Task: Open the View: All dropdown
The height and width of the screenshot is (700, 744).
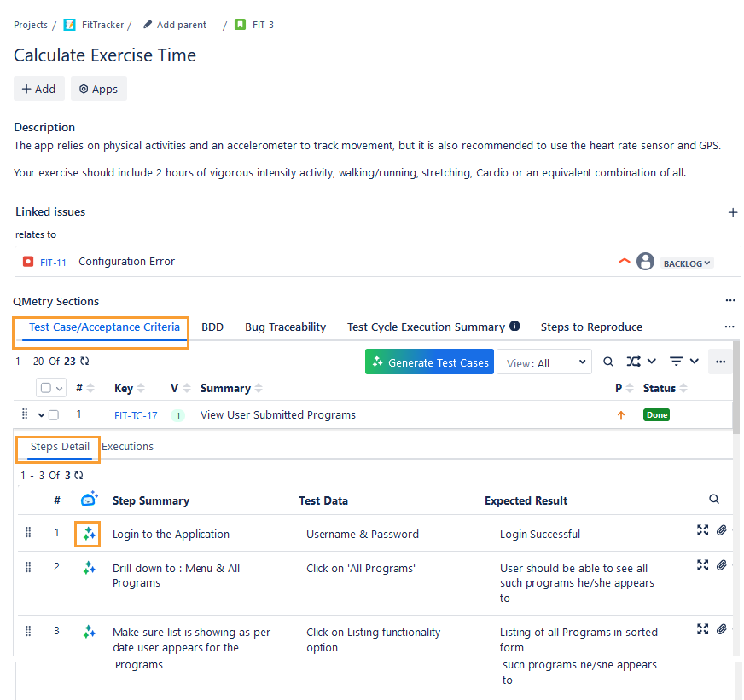Action: 544,362
